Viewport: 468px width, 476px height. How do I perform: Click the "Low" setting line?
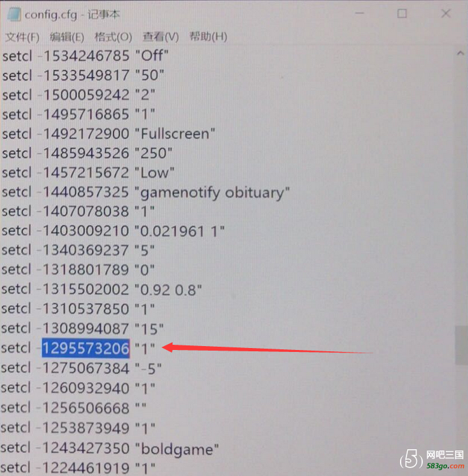tap(88, 173)
